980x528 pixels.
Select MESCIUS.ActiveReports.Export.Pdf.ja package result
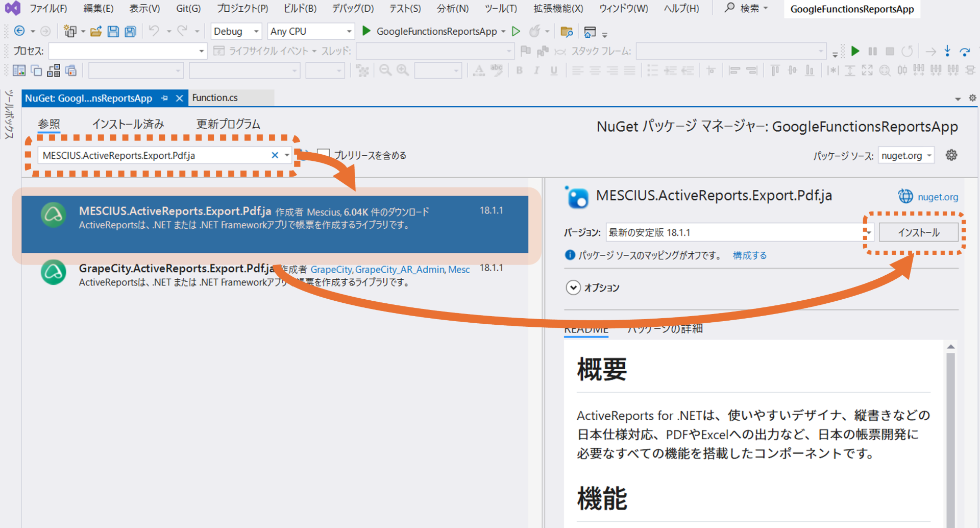pos(275,224)
